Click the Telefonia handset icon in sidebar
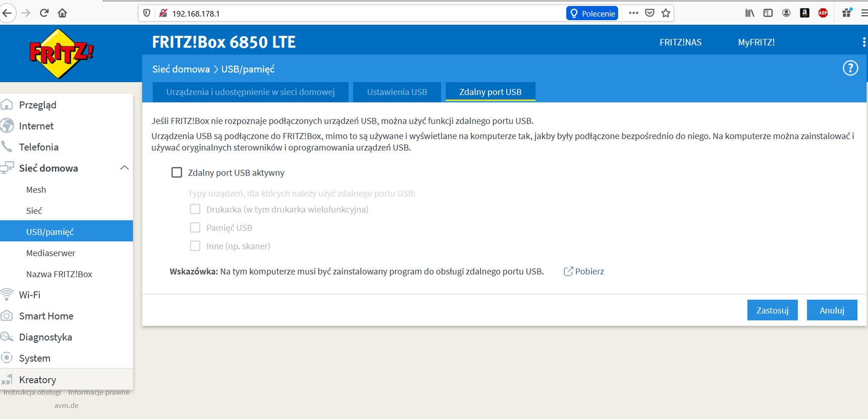The width and height of the screenshot is (868, 419). pyautogui.click(x=7, y=147)
